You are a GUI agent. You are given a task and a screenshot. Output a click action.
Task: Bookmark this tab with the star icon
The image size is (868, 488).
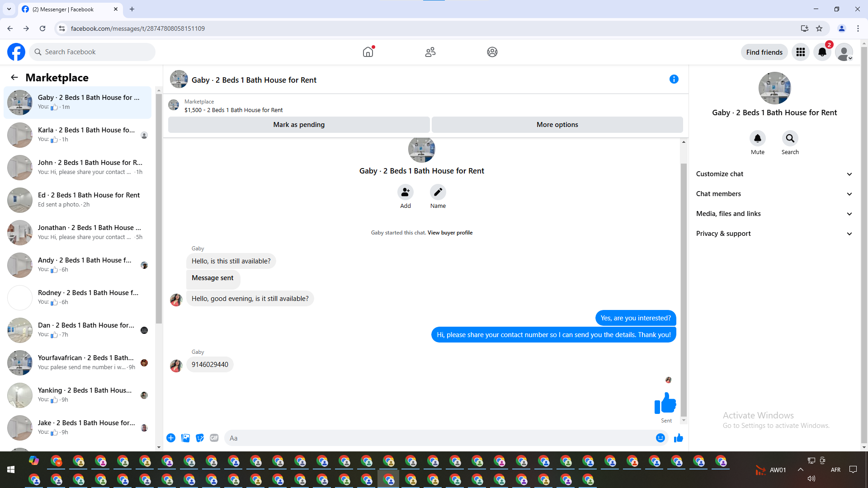point(819,28)
